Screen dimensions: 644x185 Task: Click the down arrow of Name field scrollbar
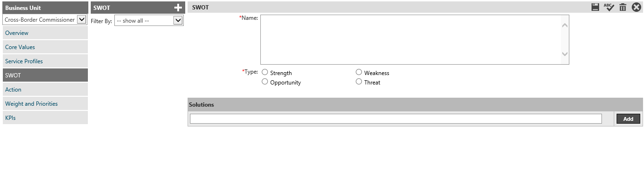(565, 54)
